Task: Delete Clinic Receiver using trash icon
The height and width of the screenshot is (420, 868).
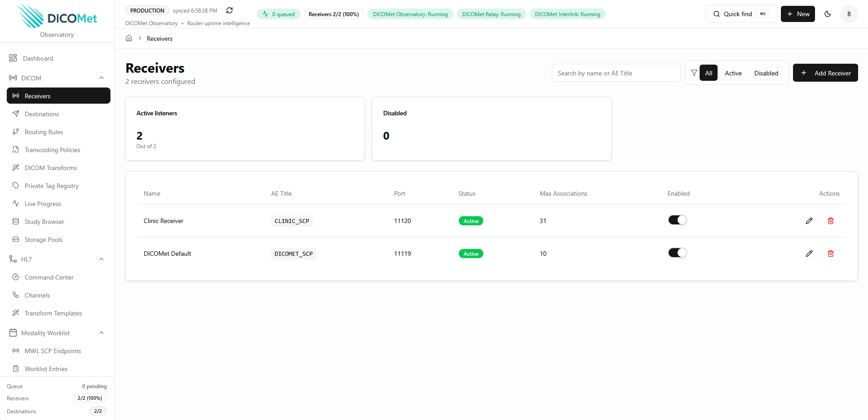Action: (x=830, y=221)
